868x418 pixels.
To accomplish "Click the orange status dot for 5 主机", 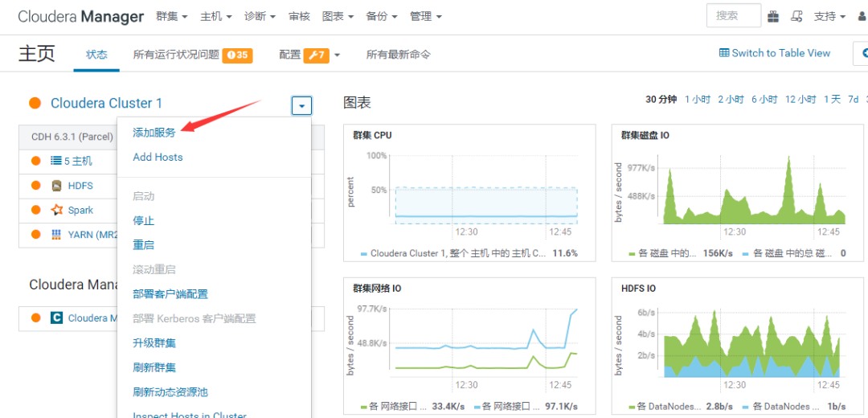I will point(36,161).
